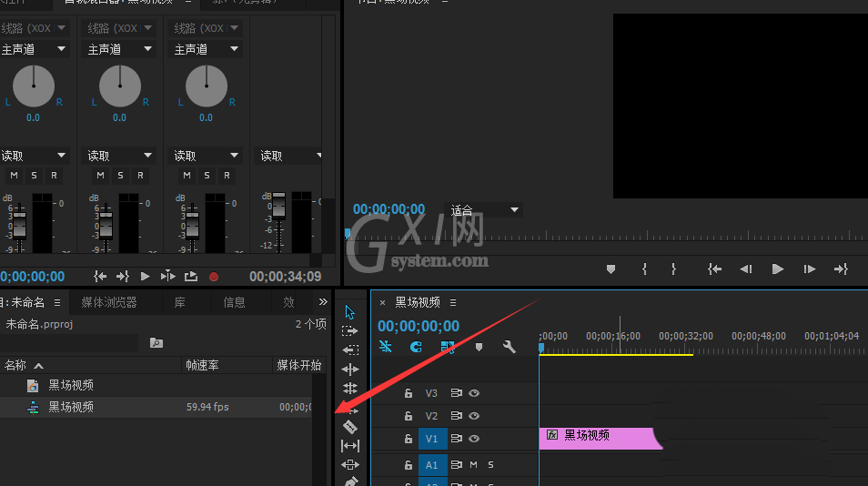Select the Track Select Forward tool
The image size is (868, 486).
coord(350,331)
